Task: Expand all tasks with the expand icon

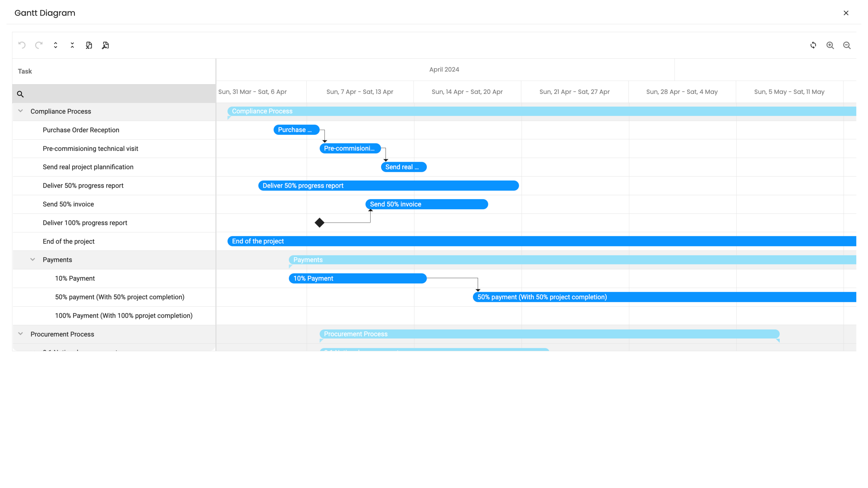Action: click(x=56, y=45)
